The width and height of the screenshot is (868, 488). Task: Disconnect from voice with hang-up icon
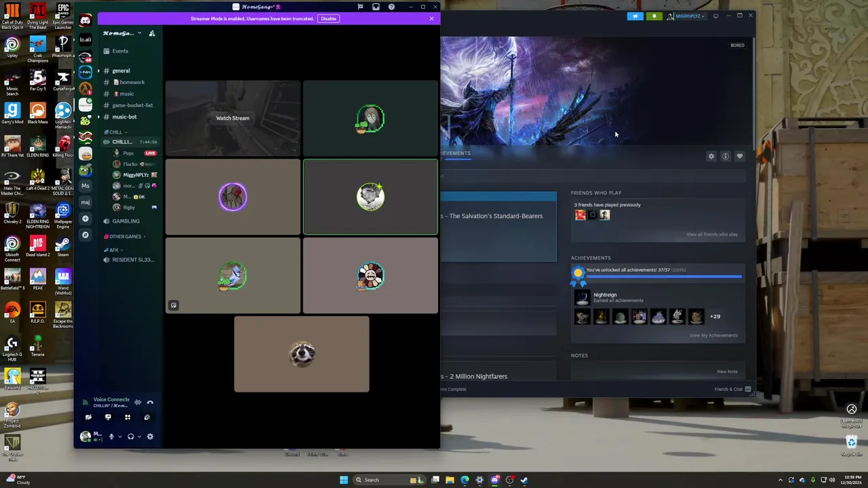[x=150, y=403]
